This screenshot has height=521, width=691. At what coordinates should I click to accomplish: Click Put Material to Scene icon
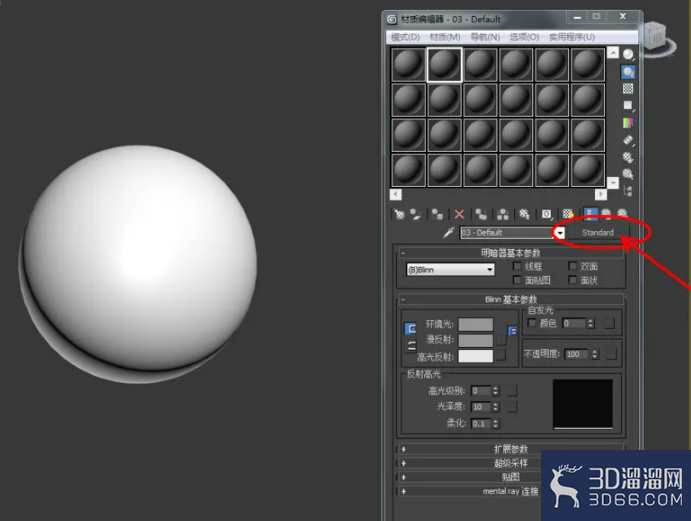pos(416,214)
